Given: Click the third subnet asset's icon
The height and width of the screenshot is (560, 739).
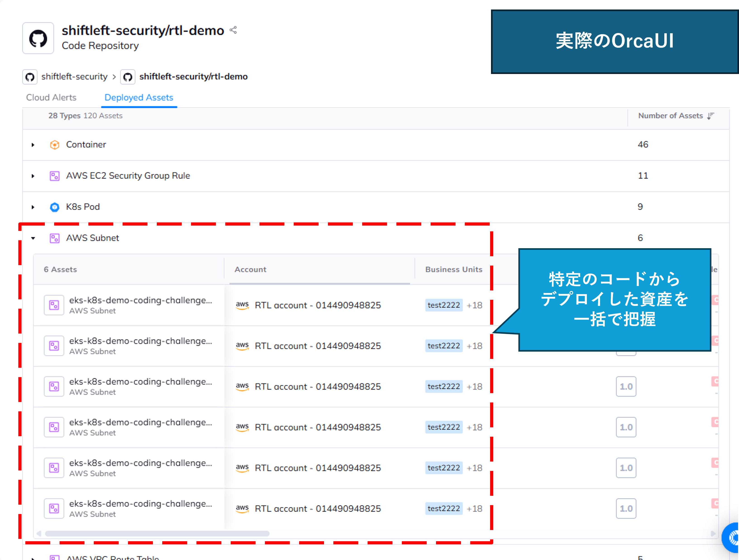Looking at the screenshot, I should (x=54, y=386).
